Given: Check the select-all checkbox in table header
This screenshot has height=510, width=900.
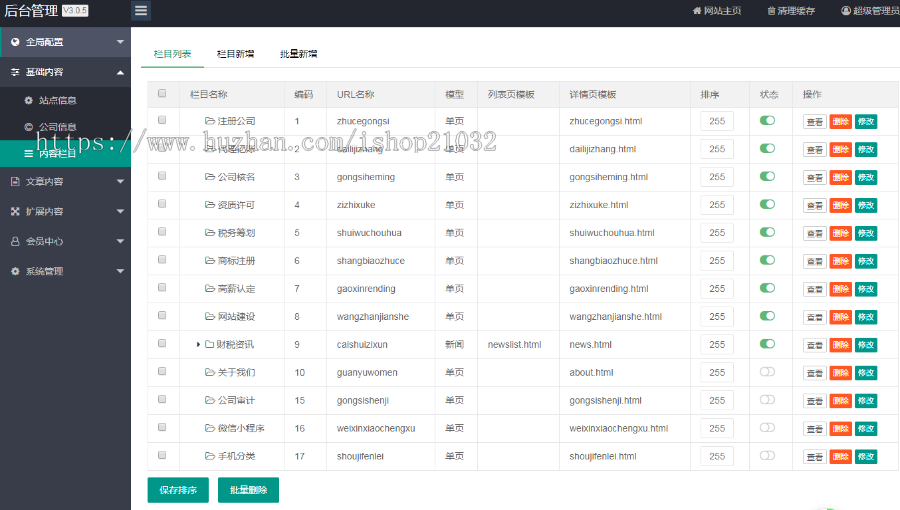Looking at the screenshot, I should [162, 94].
